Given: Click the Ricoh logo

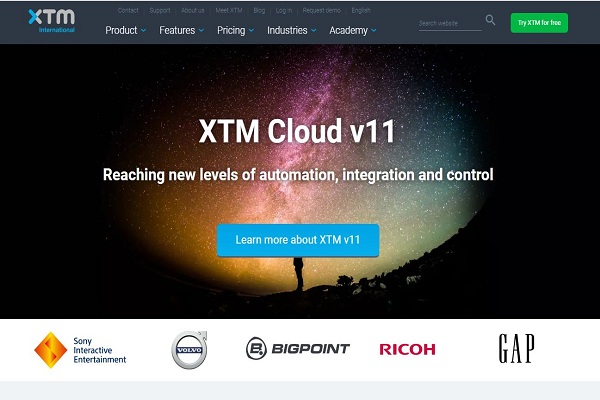Looking at the screenshot, I should (x=407, y=349).
